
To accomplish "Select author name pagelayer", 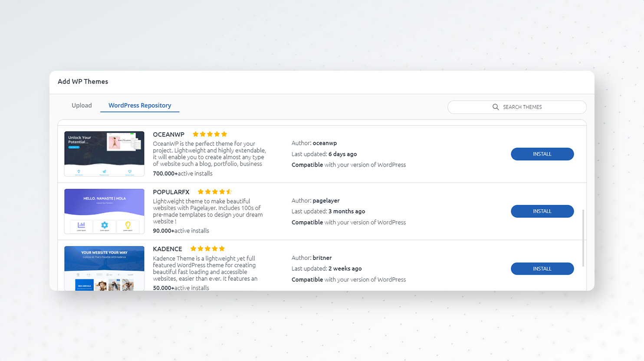I will tap(326, 200).
